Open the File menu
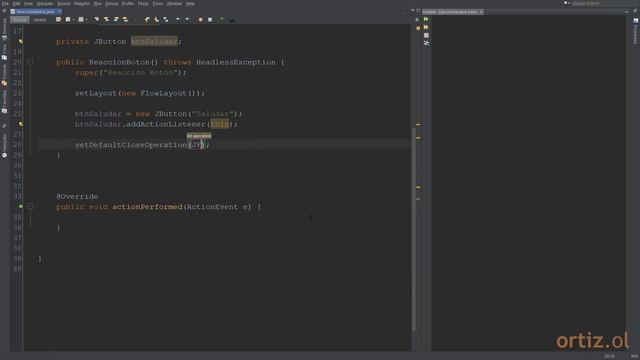Screen dimensions: 640x360 [5, 4]
